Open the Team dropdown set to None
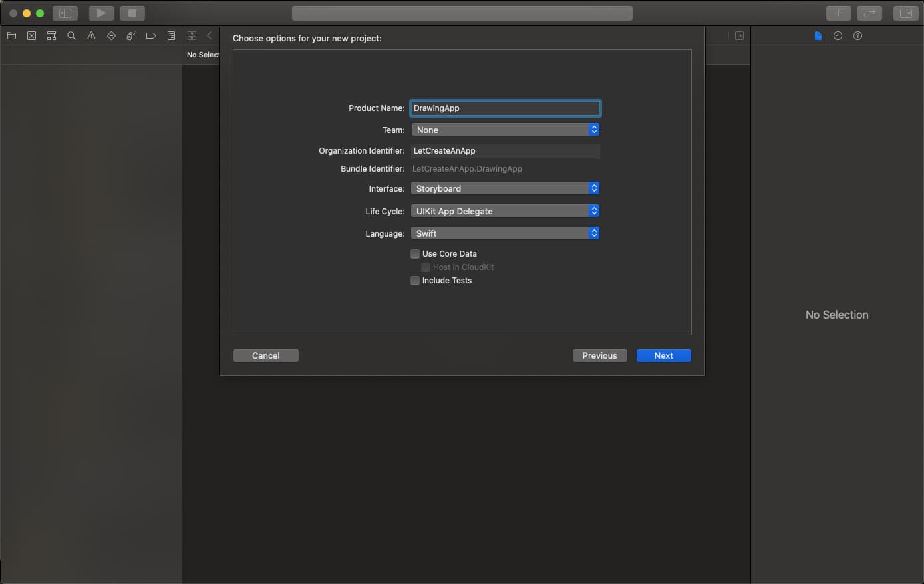 pos(505,129)
